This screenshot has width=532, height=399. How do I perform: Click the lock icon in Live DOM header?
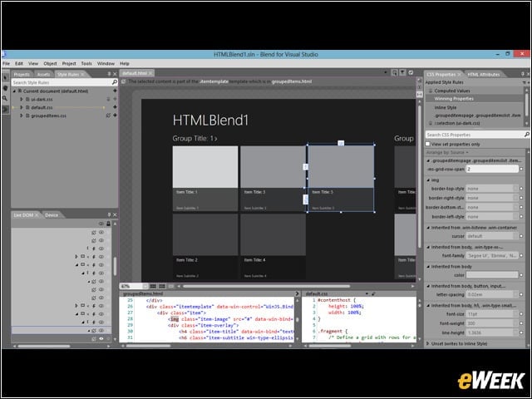pos(109,224)
